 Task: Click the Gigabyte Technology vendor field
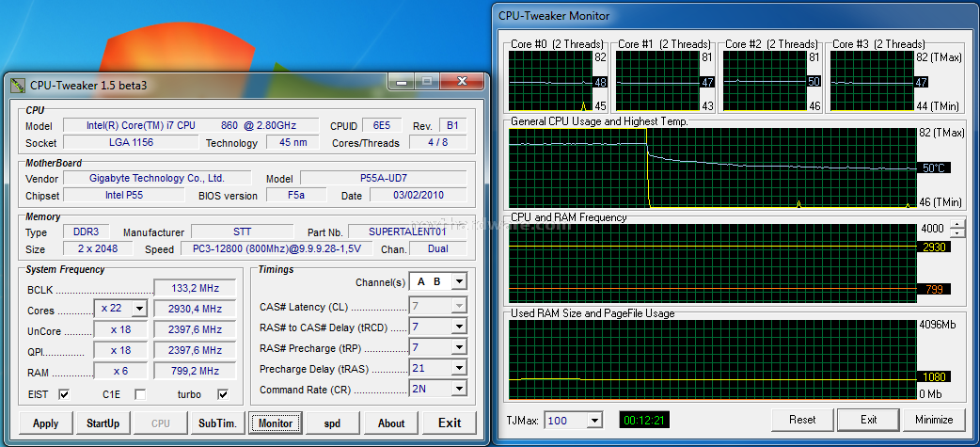coord(157,178)
